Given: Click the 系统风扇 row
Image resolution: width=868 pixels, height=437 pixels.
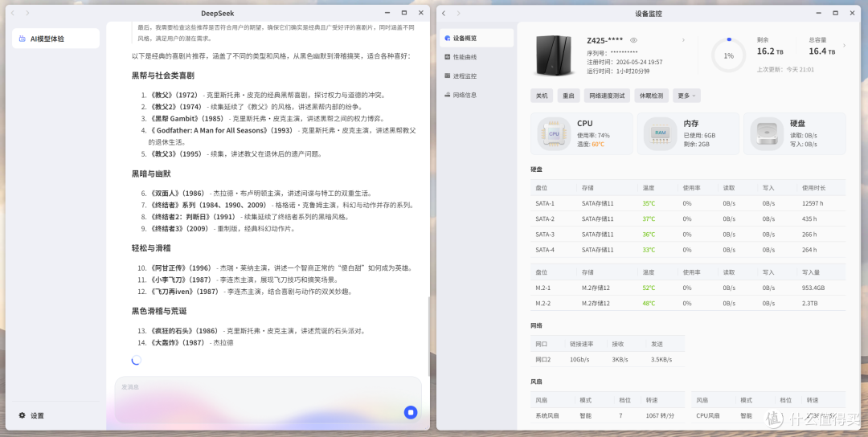Looking at the screenshot, I should 608,415.
